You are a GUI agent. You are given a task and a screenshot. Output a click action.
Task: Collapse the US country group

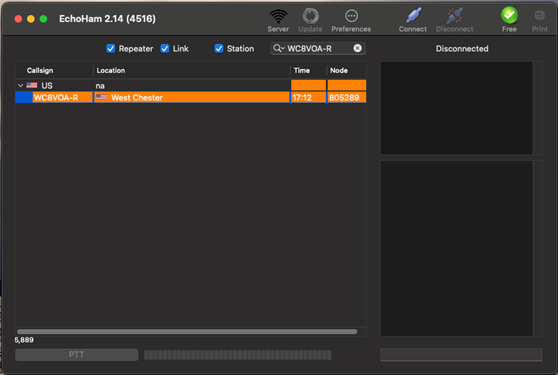point(20,85)
